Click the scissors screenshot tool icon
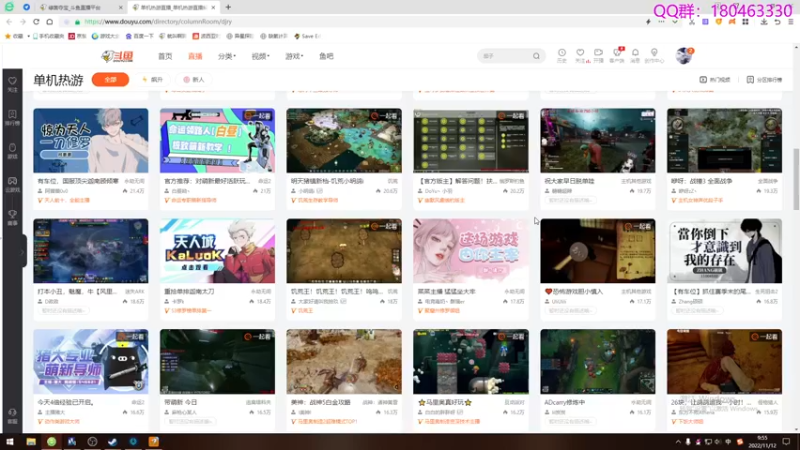Screen dimensions: 800x450 click(x=692, y=22)
